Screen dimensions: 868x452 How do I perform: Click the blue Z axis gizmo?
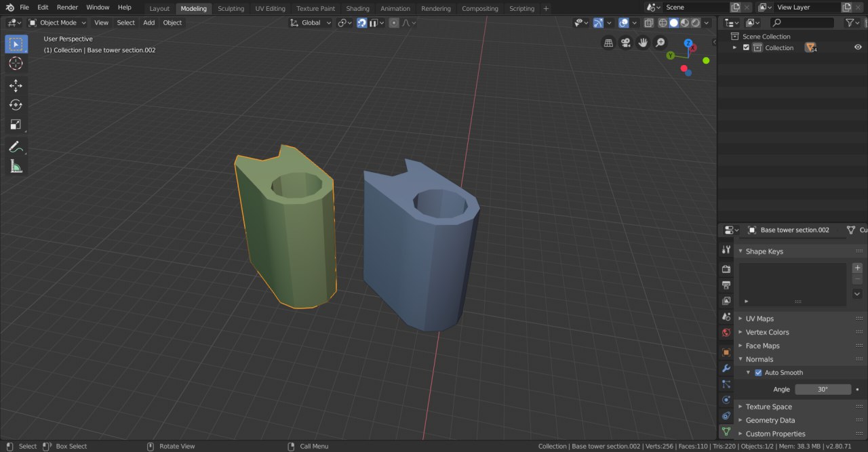point(688,43)
